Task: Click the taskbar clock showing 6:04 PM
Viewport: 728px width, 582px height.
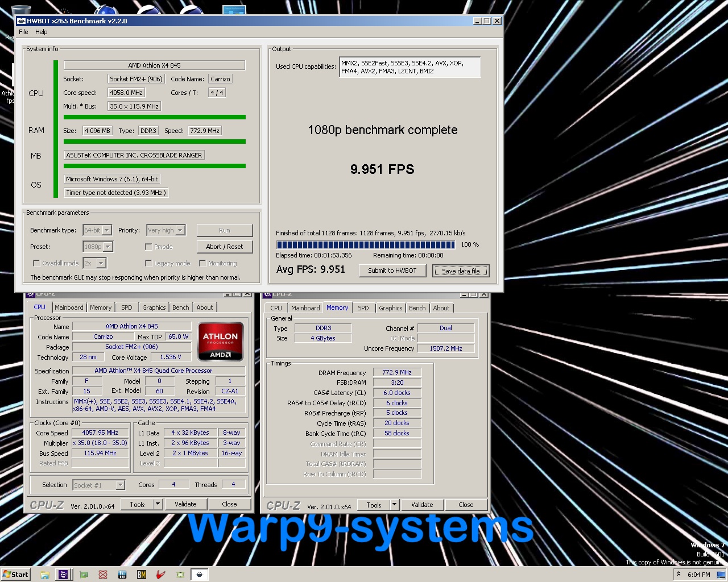Action: click(x=698, y=575)
